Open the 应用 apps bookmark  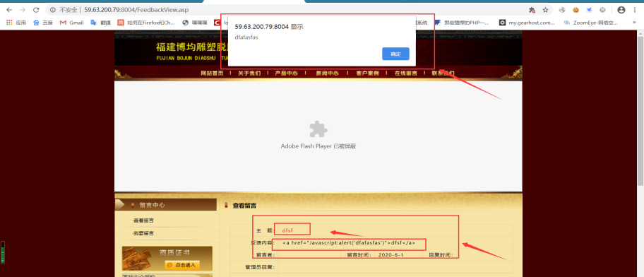(16, 23)
